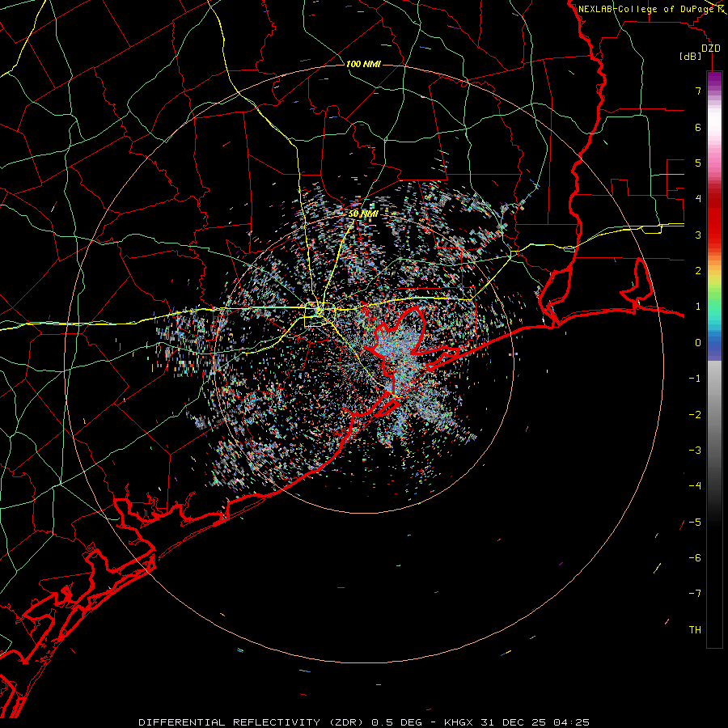Click the -6 value on the color scale
Screen dimensions: 728x728
[695, 558]
